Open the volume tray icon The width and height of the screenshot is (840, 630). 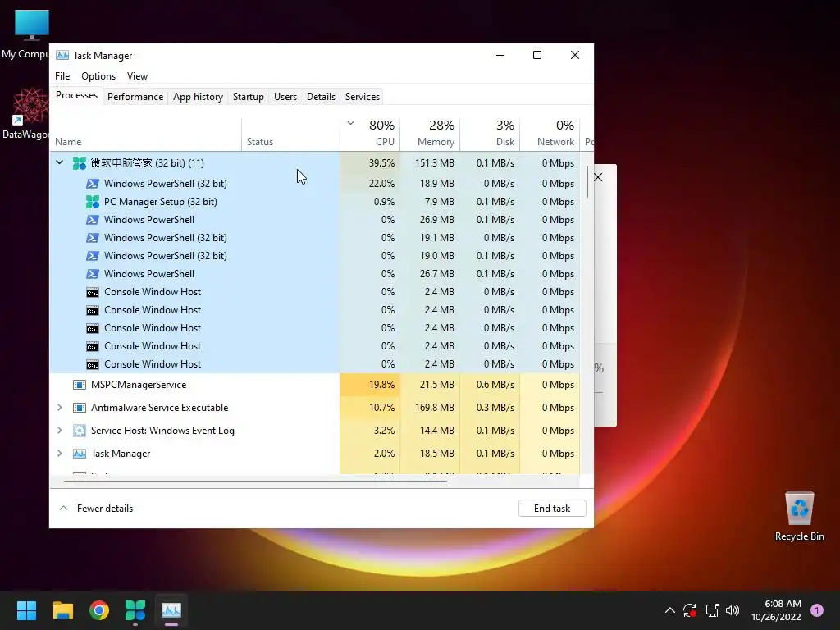point(733,610)
